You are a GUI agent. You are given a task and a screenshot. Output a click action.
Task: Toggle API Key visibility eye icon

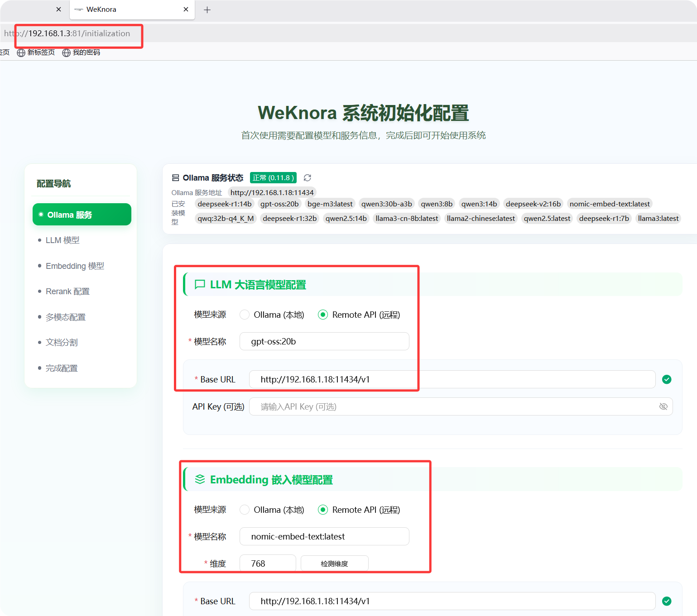pyautogui.click(x=663, y=406)
